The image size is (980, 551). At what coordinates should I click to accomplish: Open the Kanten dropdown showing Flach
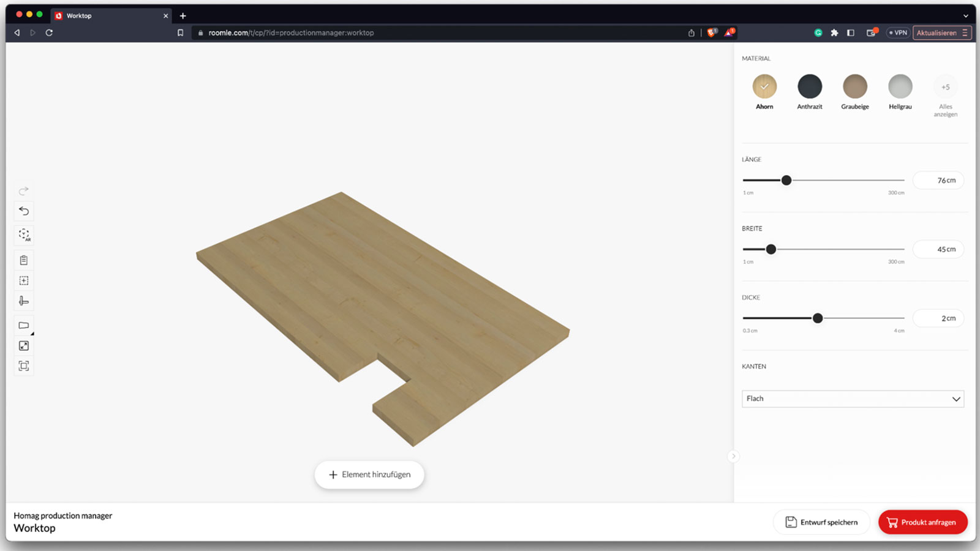(852, 399)
